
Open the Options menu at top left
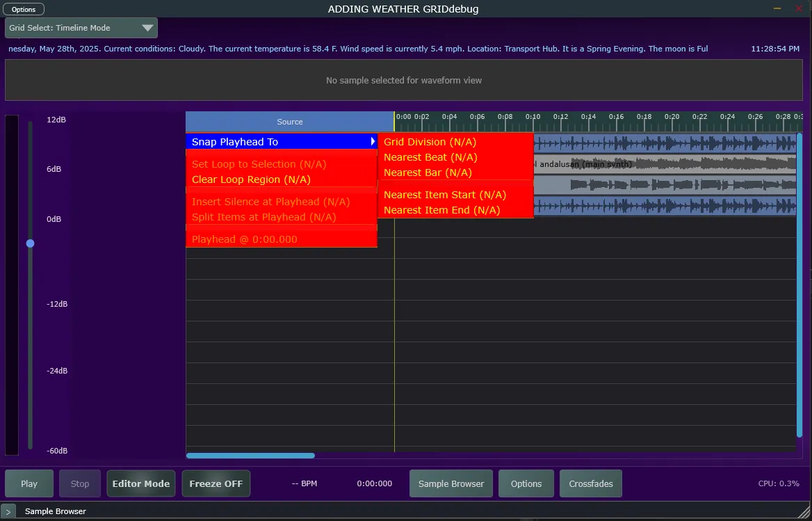[24, 9]
